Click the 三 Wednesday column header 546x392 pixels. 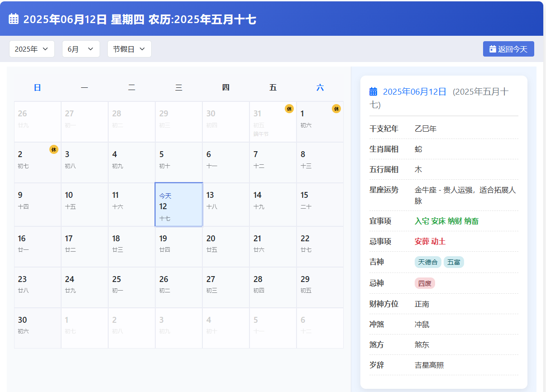(x=179, y=88)
